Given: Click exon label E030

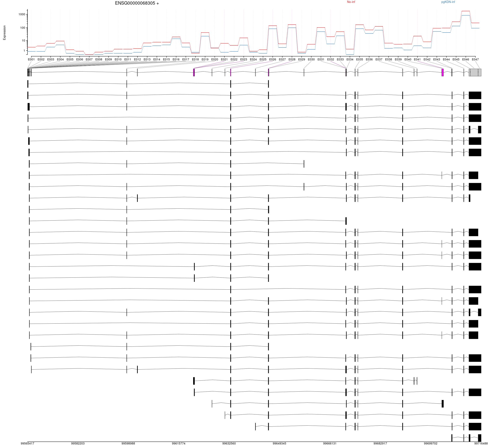Looking at the screenshot, I should pyautogui.click(x=311, y=59).
